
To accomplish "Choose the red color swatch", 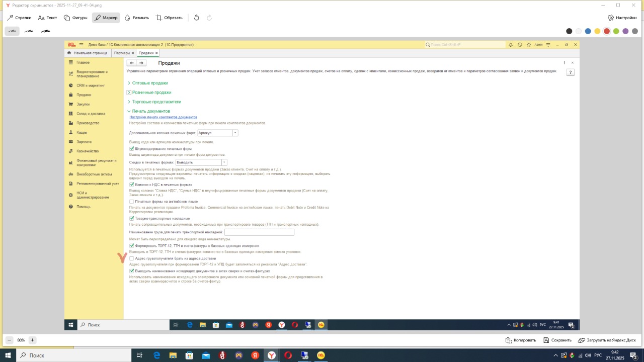I will point(607,31).
